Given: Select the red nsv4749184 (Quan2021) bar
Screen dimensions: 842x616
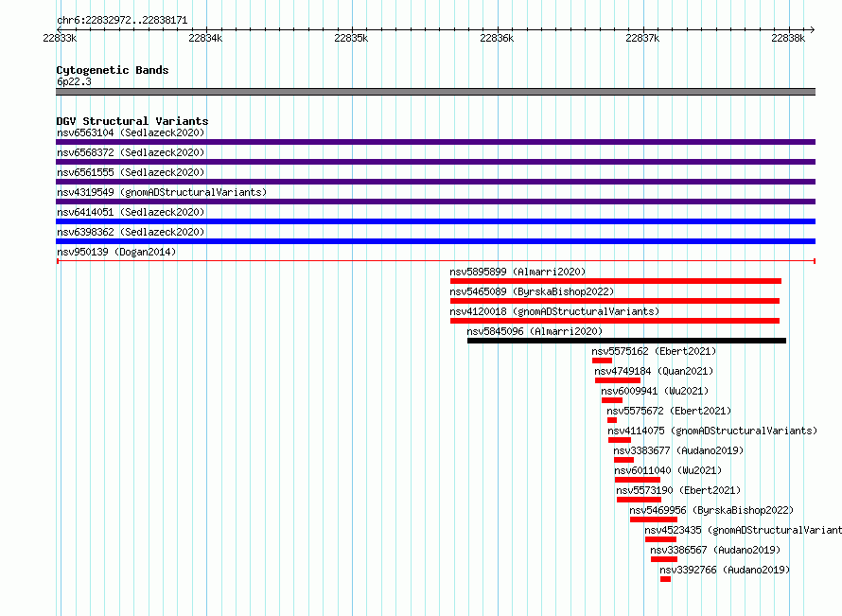Looking at the screenshot, I should tap(618, 380).
